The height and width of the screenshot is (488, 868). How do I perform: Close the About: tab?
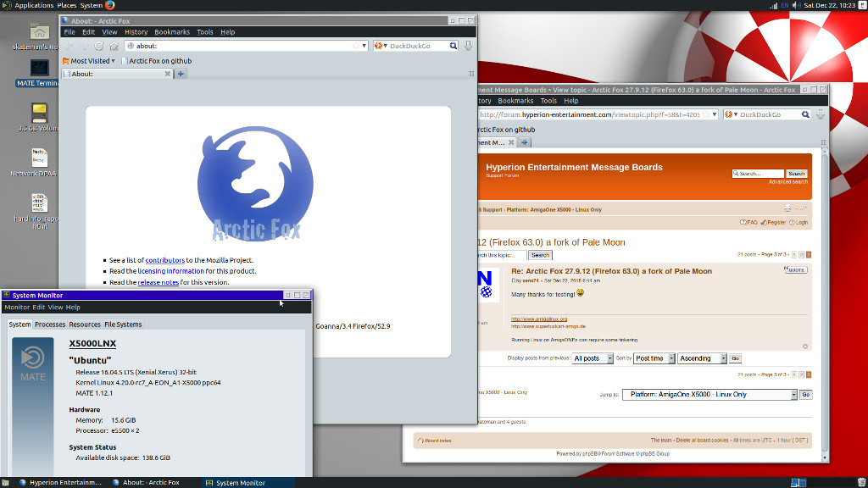click(167, 74)
